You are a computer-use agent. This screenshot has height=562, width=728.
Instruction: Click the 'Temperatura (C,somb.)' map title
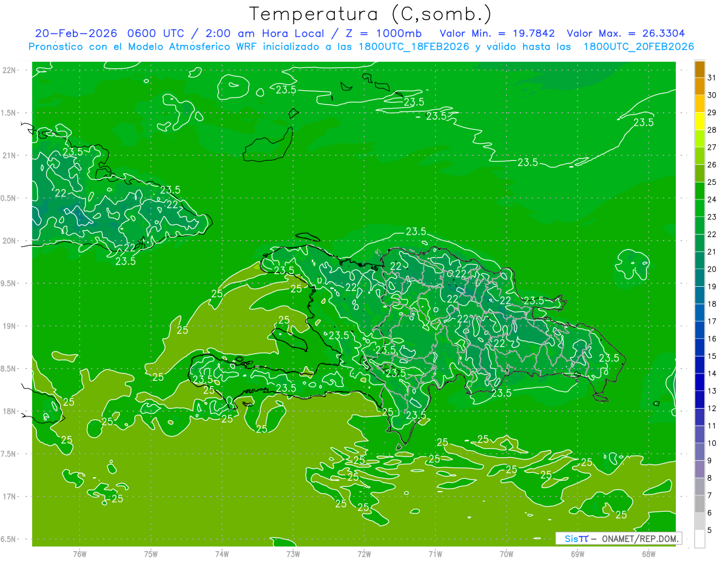click(x=371, y=14)
